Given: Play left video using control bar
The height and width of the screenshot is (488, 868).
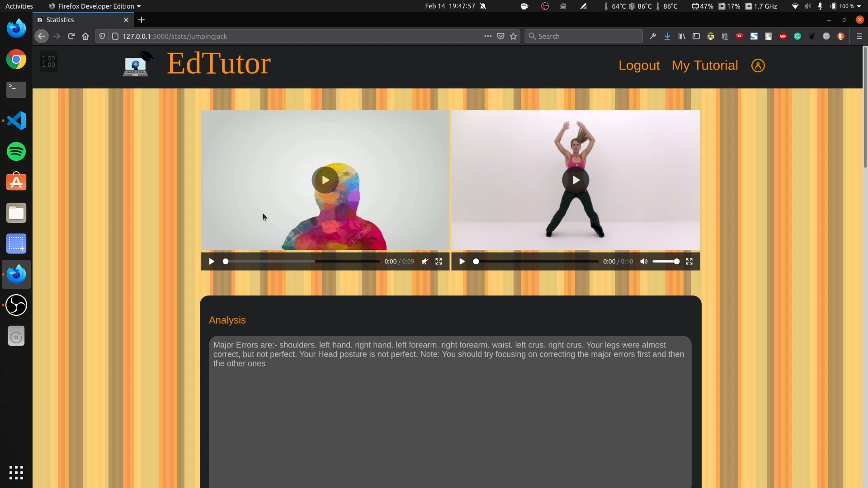Looking at the screenshot, I should click(x=211, y=262).
